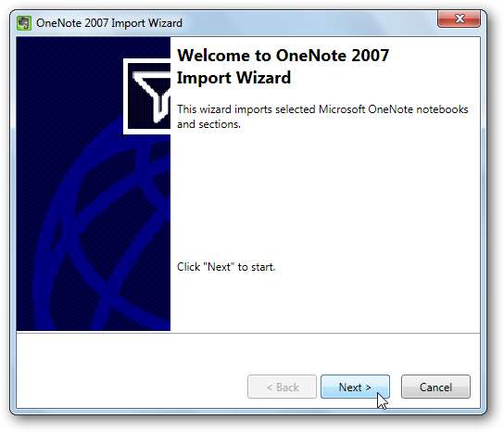The image size is (504, 432).
Task: Click the "Welcome to OneNote 2007" heading line
Action: click(283, 56)
